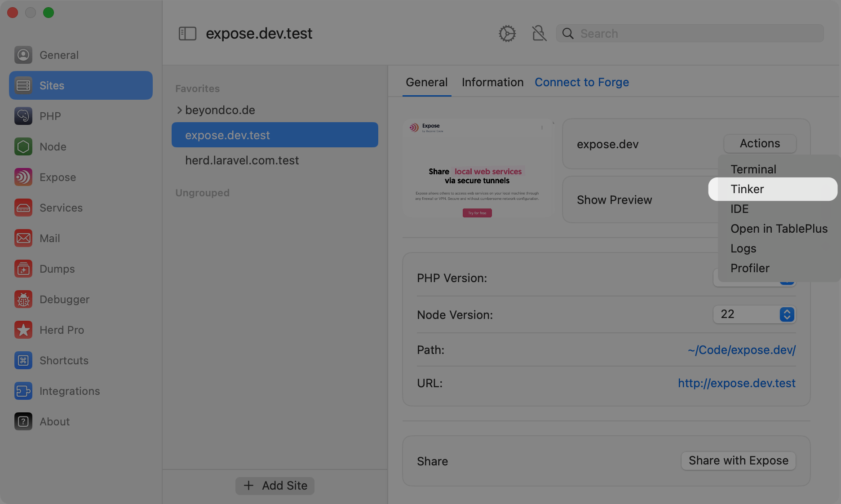The width and height of the screenshot is (841, 504).
Task: Open the Node Version 22 dropdown
Action: (x=754, y=314)
